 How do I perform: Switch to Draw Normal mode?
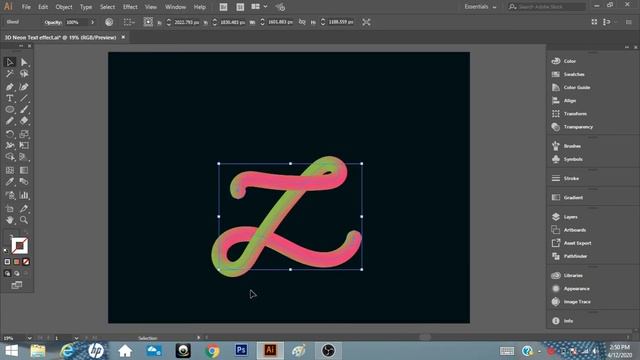pyautogui.click(x=7, y=273)
